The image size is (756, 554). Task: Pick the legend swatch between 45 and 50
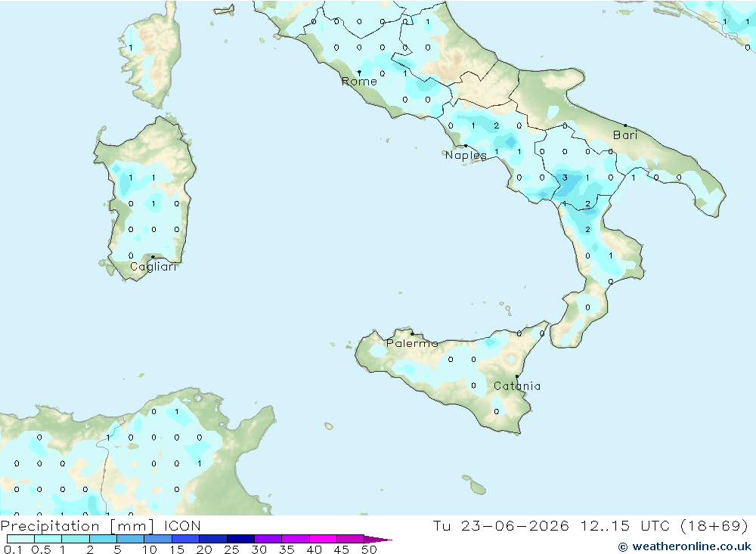(351, 539)
